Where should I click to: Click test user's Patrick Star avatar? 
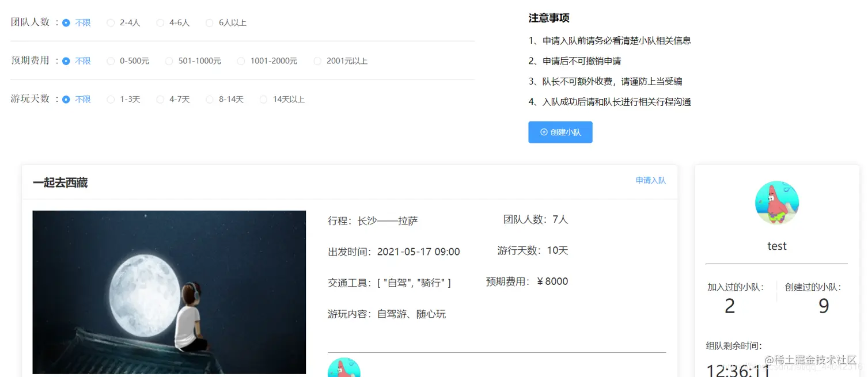pos(777,202)
